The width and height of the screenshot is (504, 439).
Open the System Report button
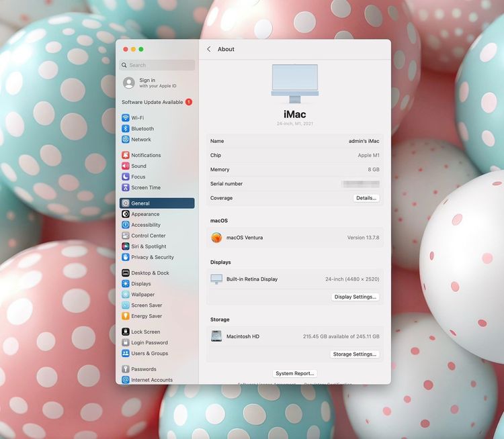(295, 373)
